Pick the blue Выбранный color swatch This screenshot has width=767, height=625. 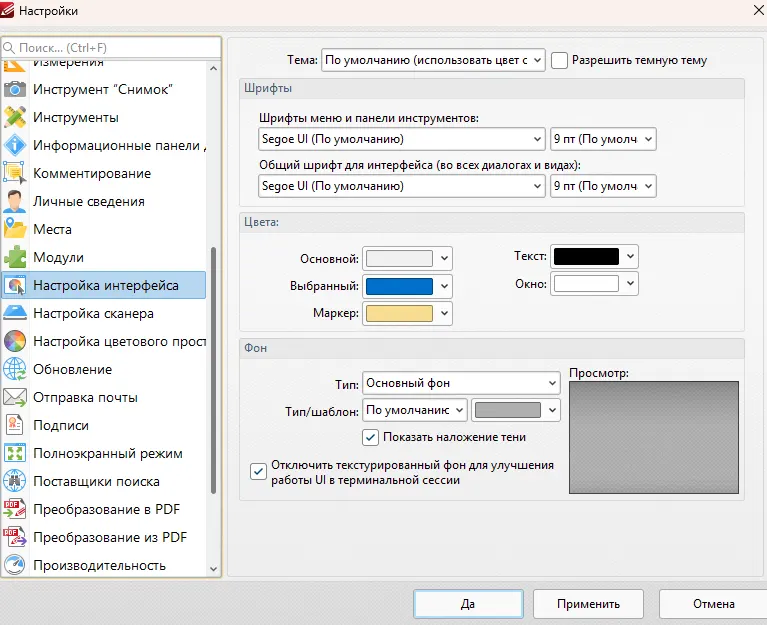pos(399,286)
